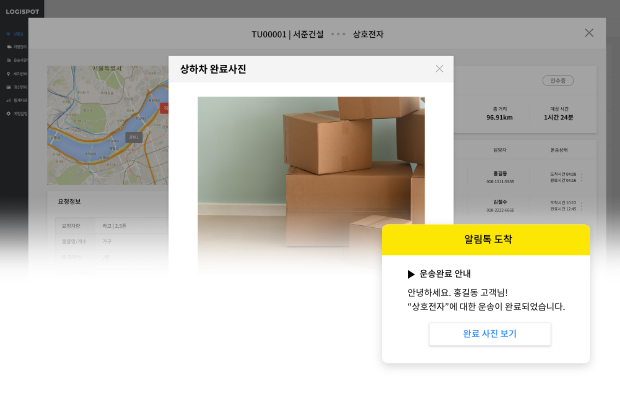
Task: Click the triangle icon beside 운송완료 안내
Action: pos(411,274)
